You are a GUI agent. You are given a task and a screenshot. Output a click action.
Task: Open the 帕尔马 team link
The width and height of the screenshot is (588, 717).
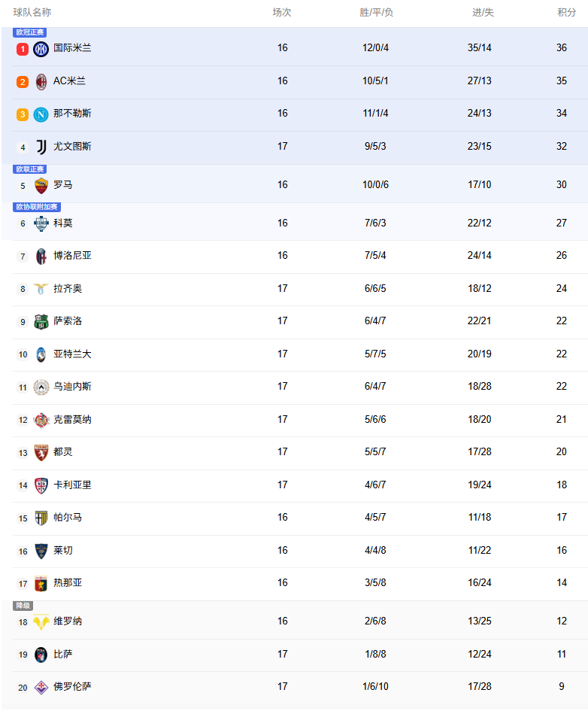point(68,518)
